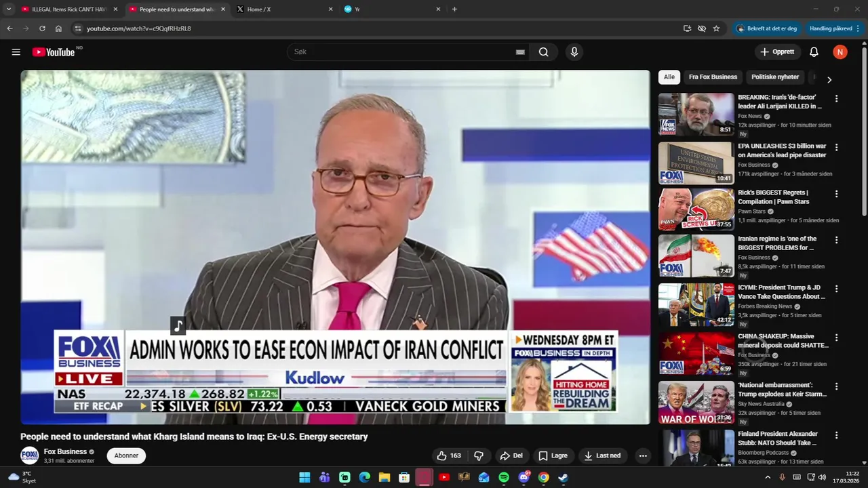Click the search magnifier button
868x488 pixels.
(x=544, y=52)
